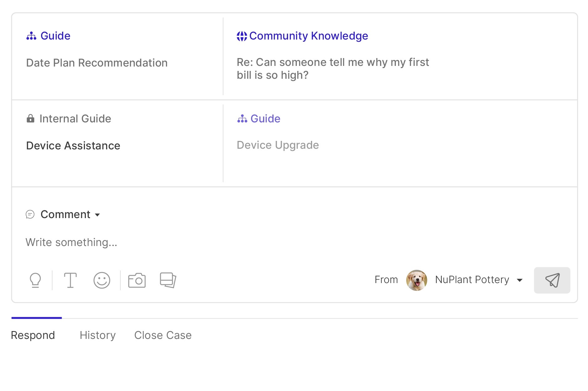Click the NuPlant Pottery dog avatar
This screenshot has width=588, height=391.
click(417, 280)
